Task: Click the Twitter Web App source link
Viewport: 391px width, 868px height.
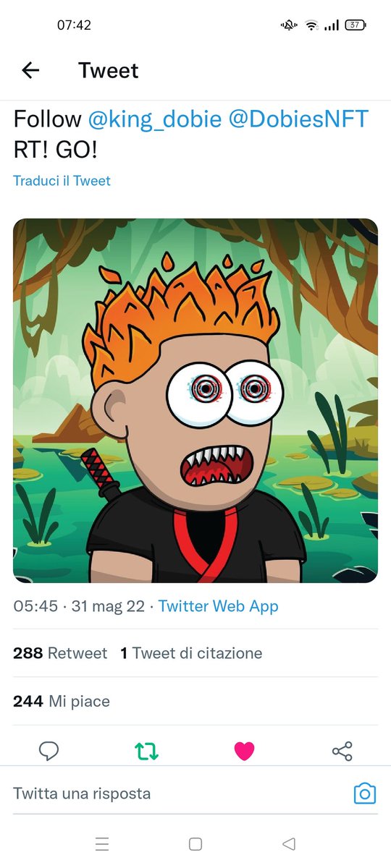Action: (219, 606)
